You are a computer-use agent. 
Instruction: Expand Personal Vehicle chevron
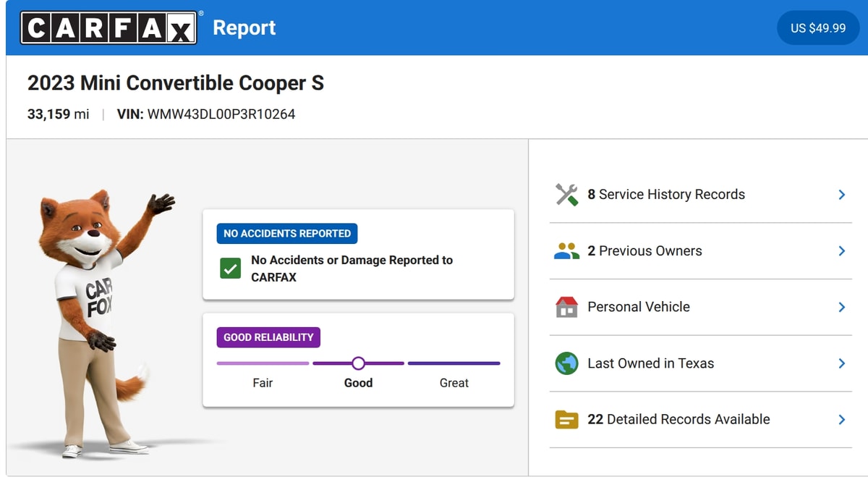click(841, 307)
